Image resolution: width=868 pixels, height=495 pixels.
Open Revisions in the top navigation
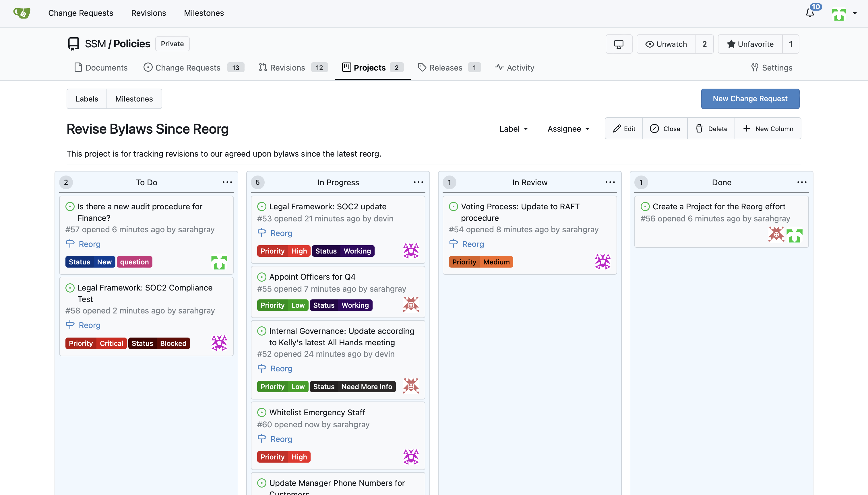(149, 13)
